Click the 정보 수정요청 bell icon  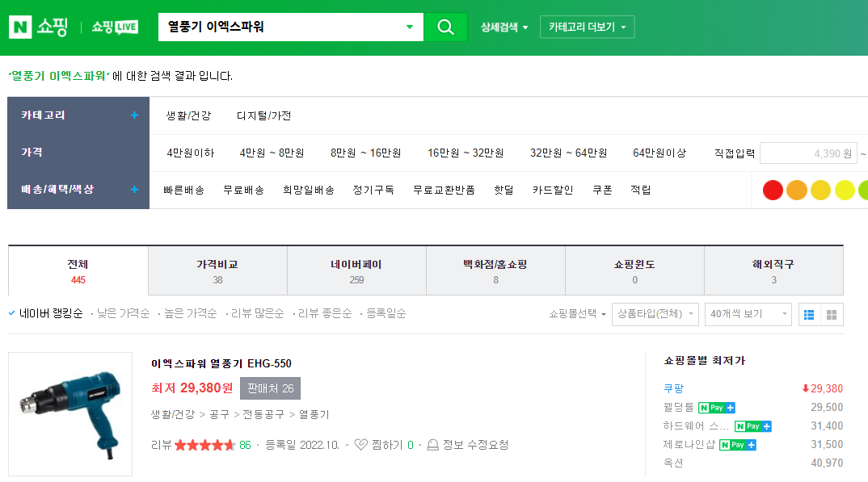point(433,444)
